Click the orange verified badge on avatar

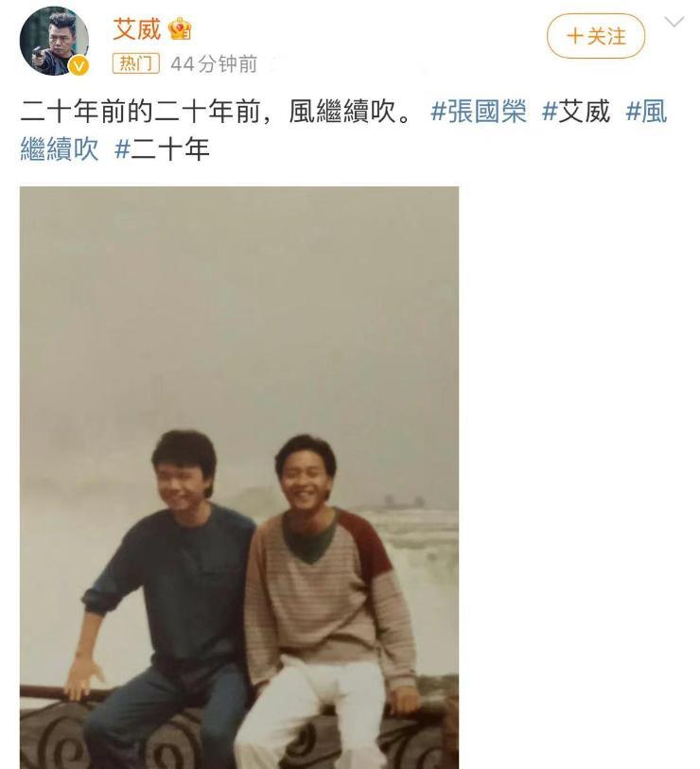tap(79, 66)
